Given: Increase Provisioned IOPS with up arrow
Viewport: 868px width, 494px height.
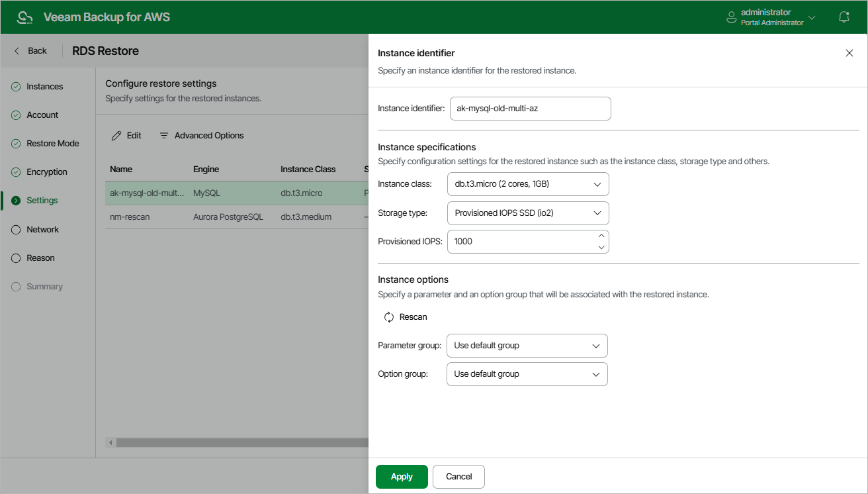Looking at the screenshot, I should (601, 236).
